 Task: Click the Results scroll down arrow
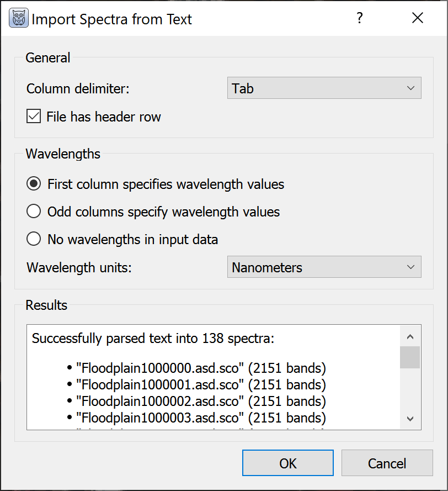(x=410, y=419)
